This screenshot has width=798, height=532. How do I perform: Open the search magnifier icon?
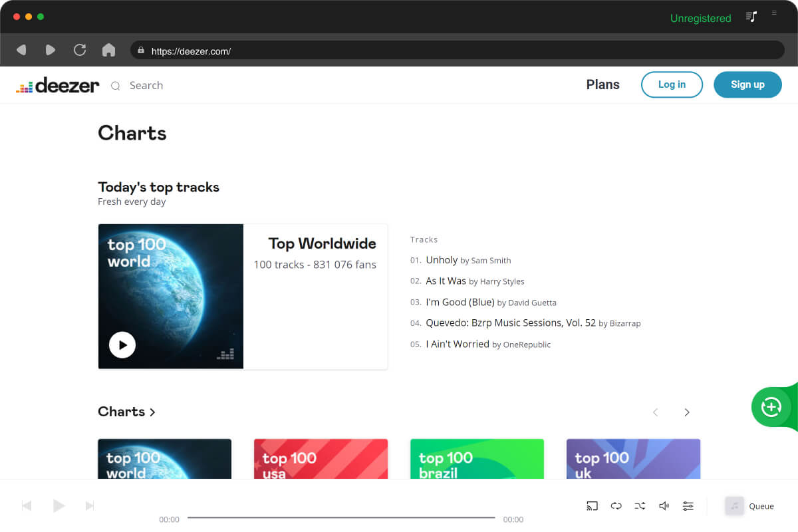(115, 85)
